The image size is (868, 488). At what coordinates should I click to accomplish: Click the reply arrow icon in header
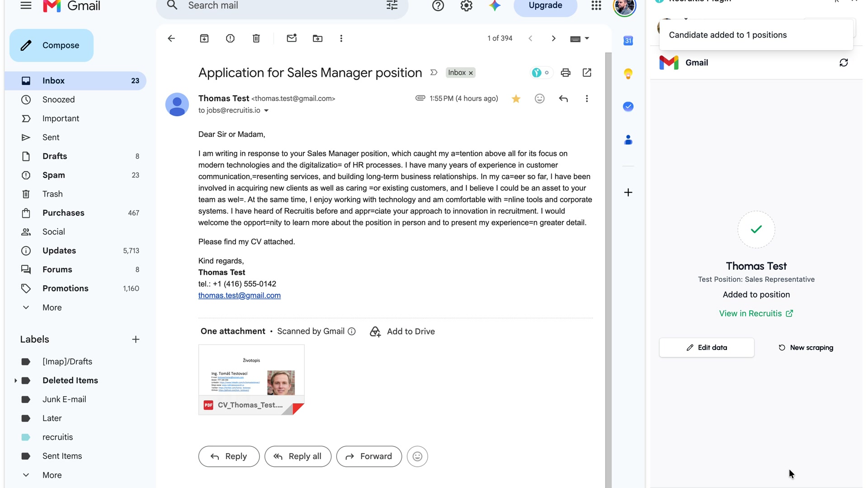(x=563, y=99)
